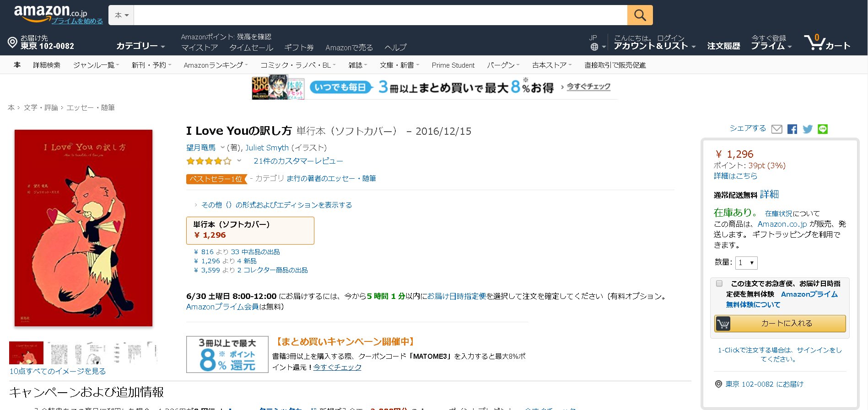Click 直接取引で販売促進 nav item
868x410 pixels.
click(x=615, y=65)
